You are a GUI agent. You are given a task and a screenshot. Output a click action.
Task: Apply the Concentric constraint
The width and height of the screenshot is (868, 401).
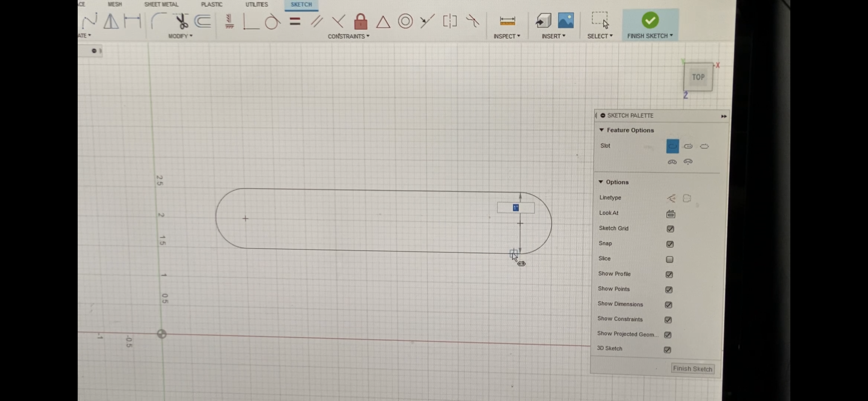[405, 21]
